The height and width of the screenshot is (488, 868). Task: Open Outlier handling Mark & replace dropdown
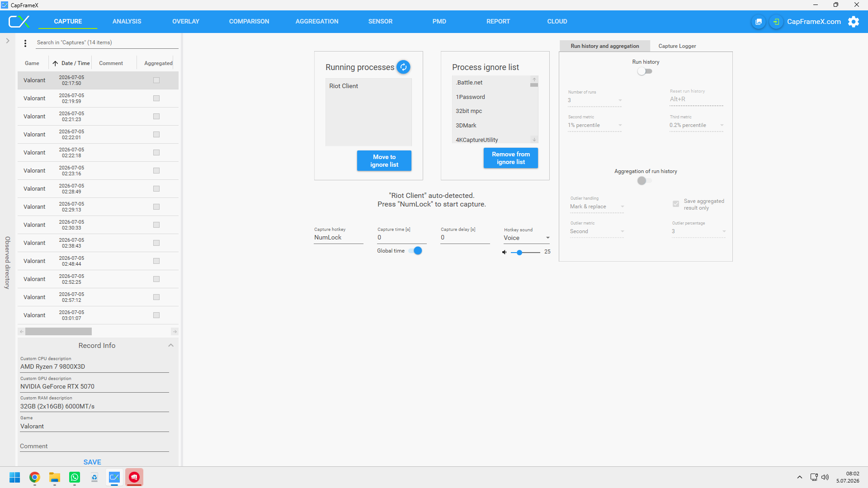coord(597,207)
